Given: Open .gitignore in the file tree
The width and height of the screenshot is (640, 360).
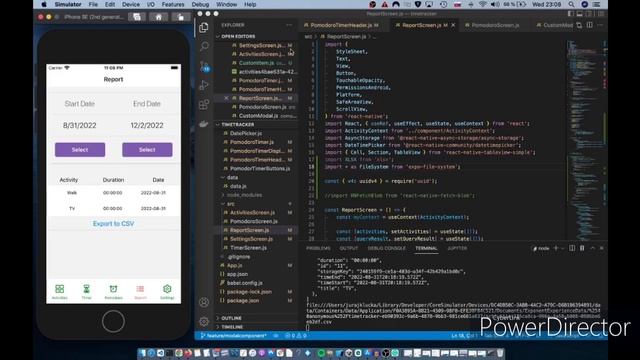Looking at the screenshot, I should tap(239, 257).
